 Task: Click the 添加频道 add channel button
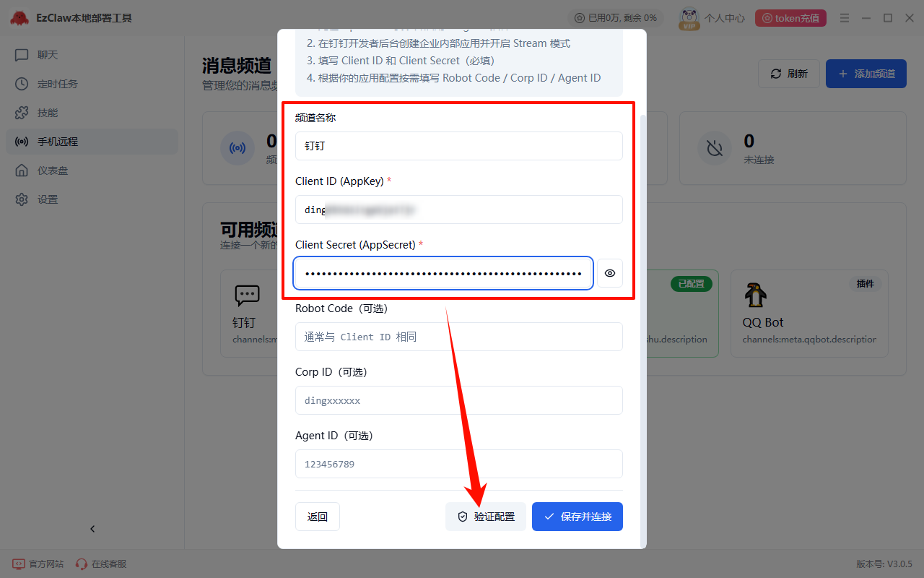866,74
